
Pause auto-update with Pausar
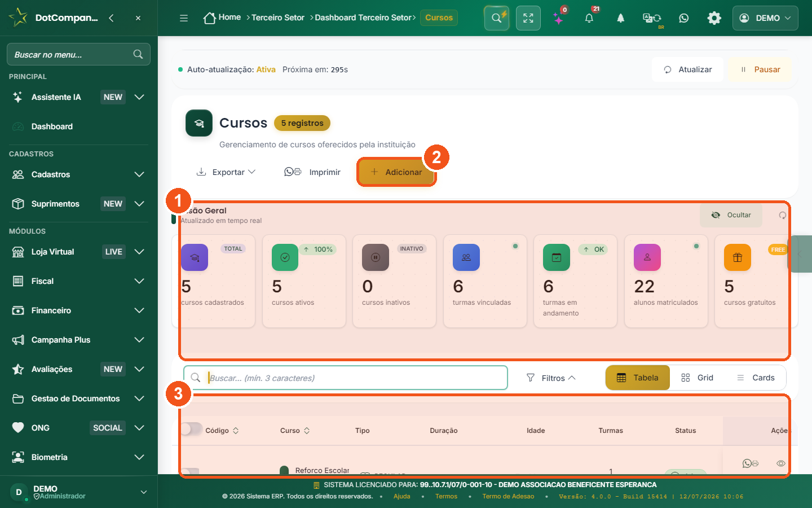(760, 69)
